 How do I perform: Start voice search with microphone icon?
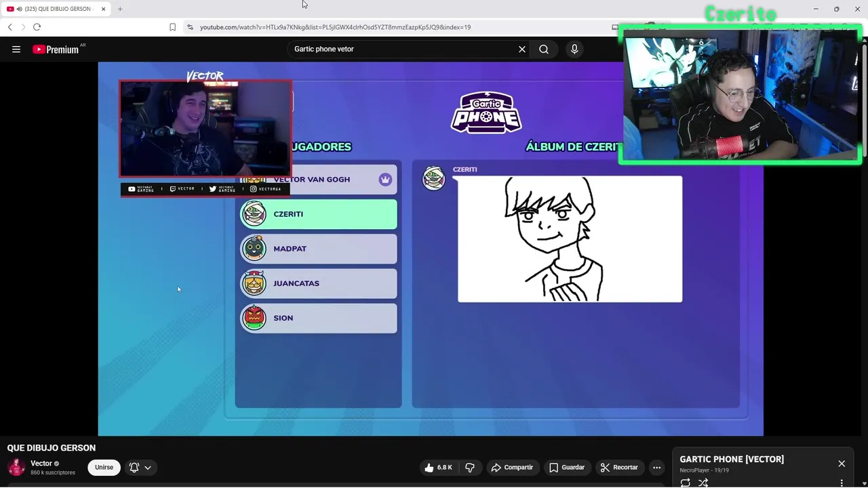(x=574, y=49)
